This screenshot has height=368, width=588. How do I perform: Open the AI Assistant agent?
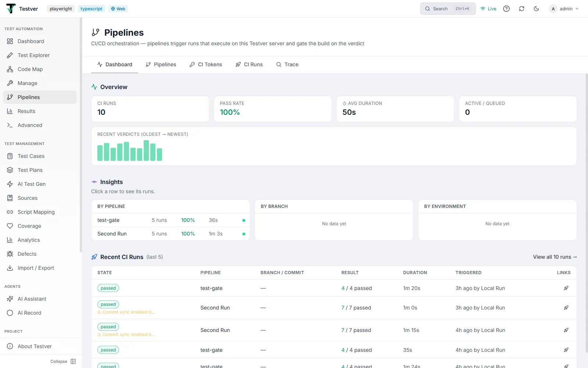(x=40, y=299)
